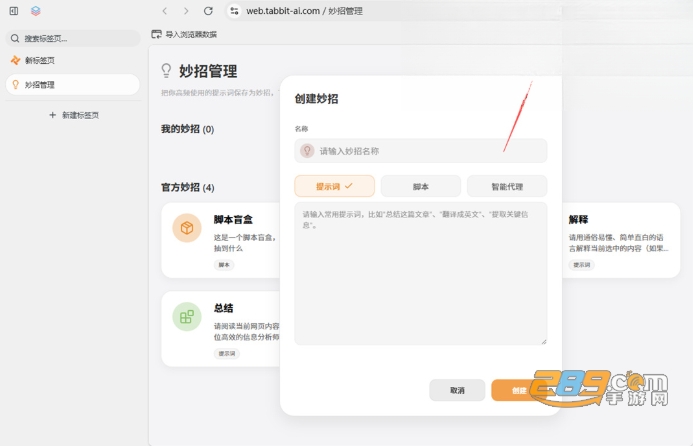693x446 pixels.
Task: Toggle the sidebar panel icon
Action: (14, 11)
